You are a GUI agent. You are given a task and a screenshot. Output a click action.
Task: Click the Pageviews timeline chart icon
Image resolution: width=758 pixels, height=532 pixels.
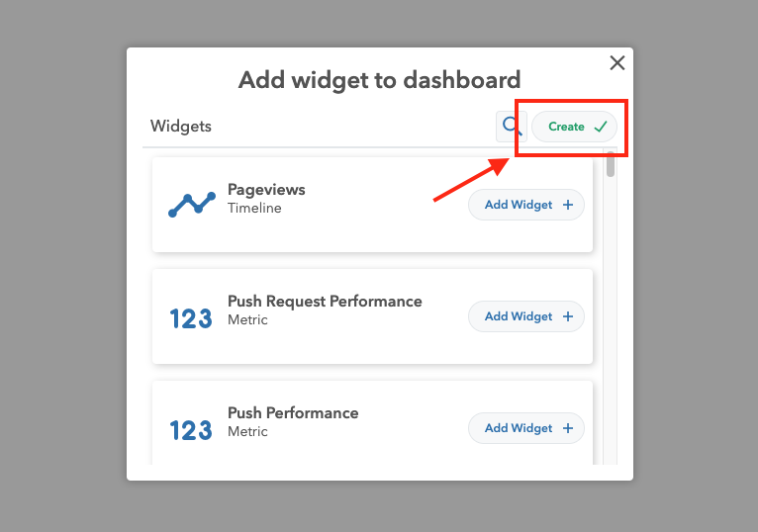tap(192, 205)
